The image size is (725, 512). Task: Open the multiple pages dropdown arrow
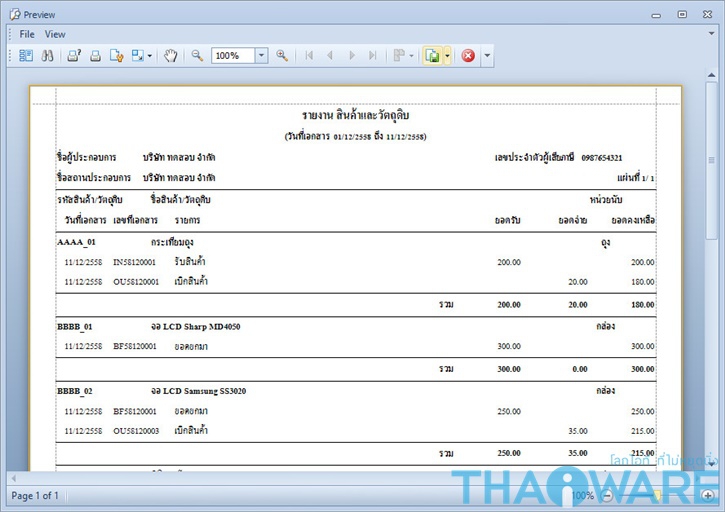tap(412, 56)
